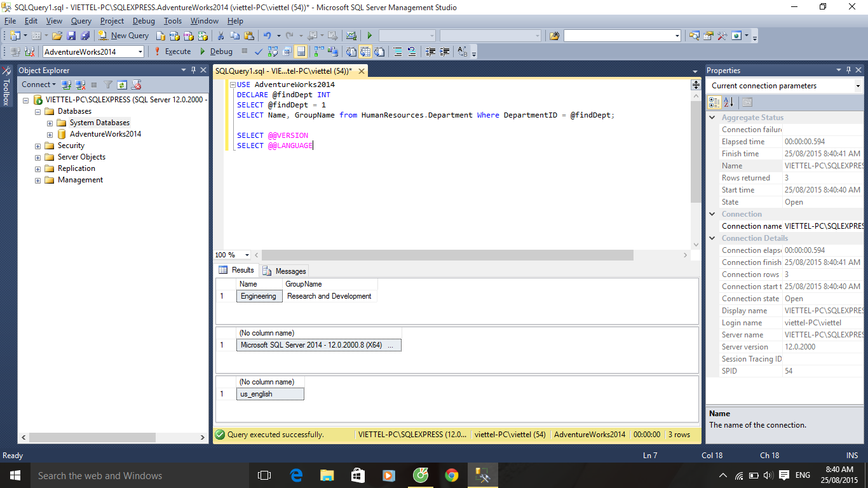Select the Server Objects folder
868x488 pixels.
point(81,157)
